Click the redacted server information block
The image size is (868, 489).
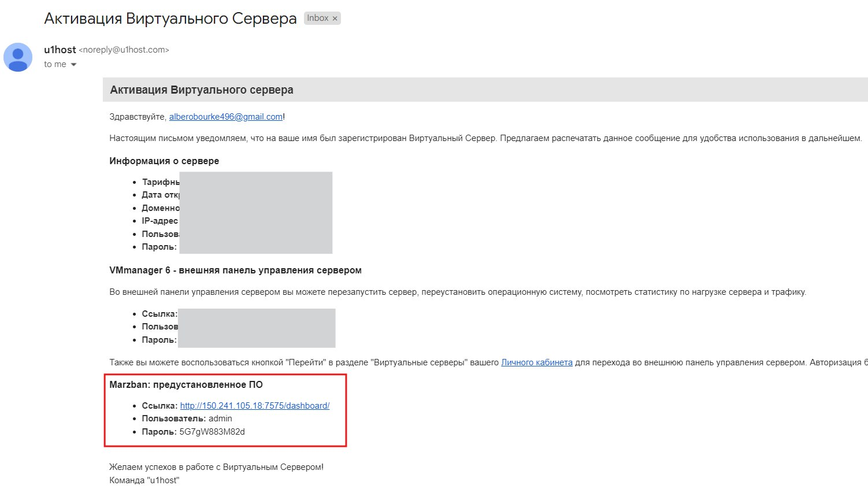click(x=255, y=213)
